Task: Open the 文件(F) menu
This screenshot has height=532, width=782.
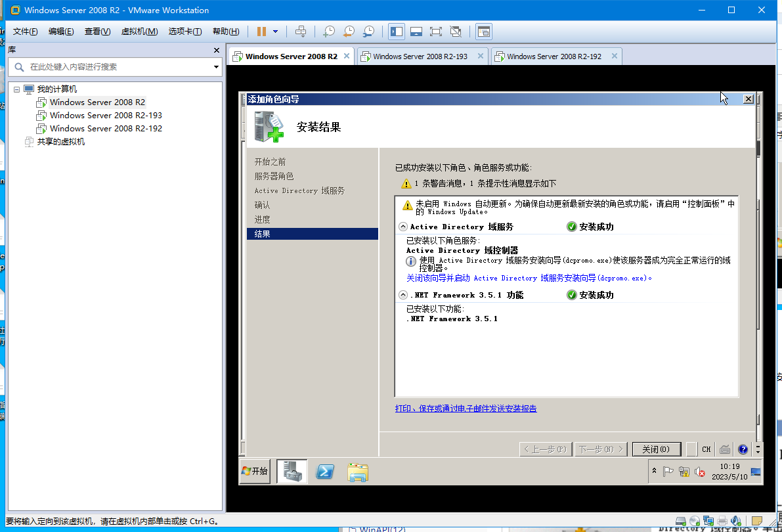Action: click(x=26, y=32)
